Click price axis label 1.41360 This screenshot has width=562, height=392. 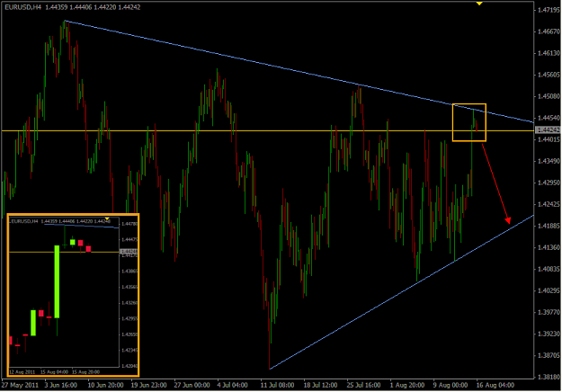(x=549, y=247)
